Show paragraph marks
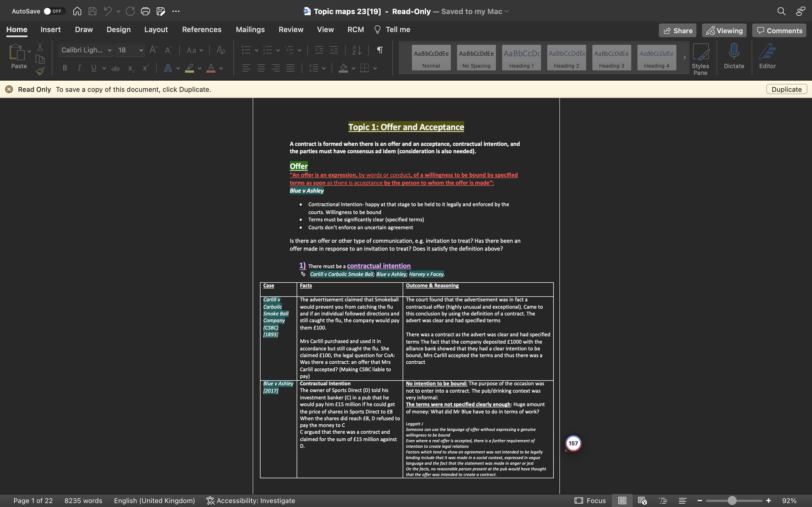812x507 pixels. 379,50
